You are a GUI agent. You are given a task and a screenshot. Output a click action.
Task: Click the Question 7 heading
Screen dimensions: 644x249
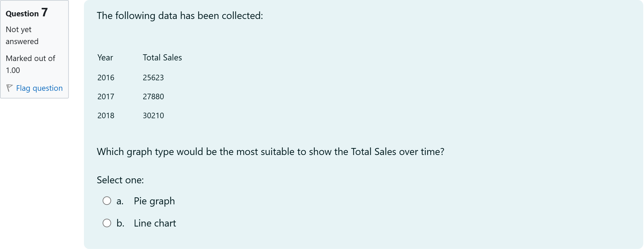pyautogui.click(x=27, y=13)
